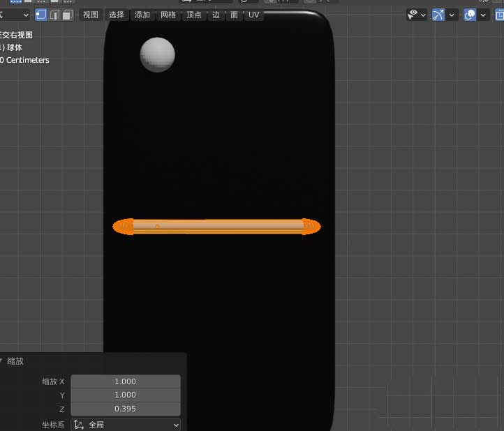Click the scale Y value field 1.000
Screen dimensions: 504x431
click(126, 395)
